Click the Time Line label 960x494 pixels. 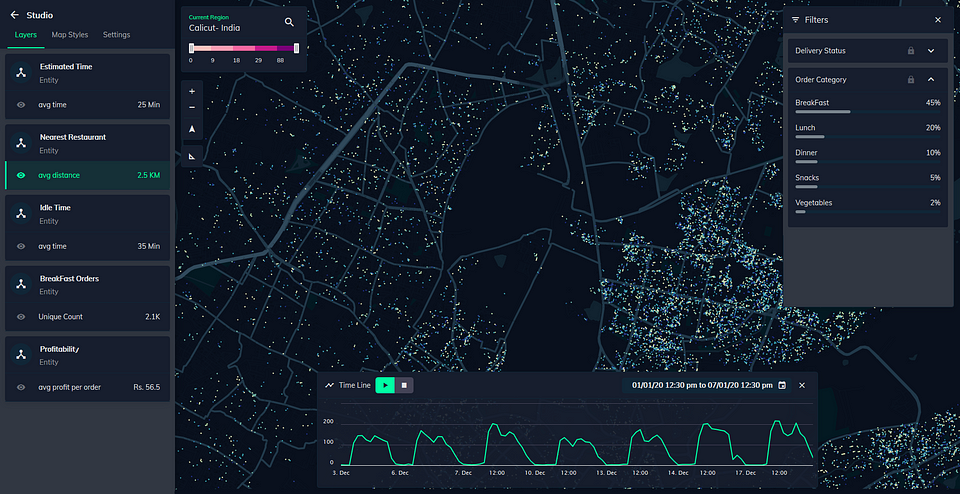click(x=354, y=386)
